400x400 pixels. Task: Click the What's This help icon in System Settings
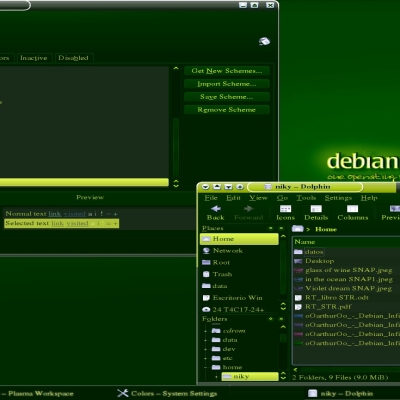264,41
